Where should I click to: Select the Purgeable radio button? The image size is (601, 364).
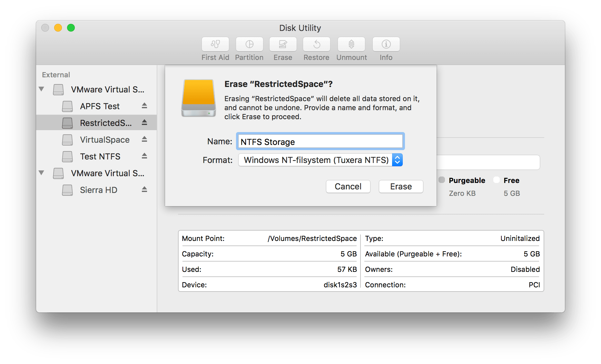click(x=441, y=180)
